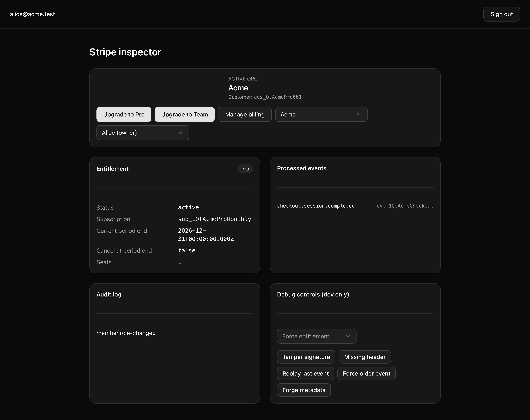Select the customer ID cus_QtAcmePro001
This screenshot has width=530, height=420.
(x=278, y=97)
